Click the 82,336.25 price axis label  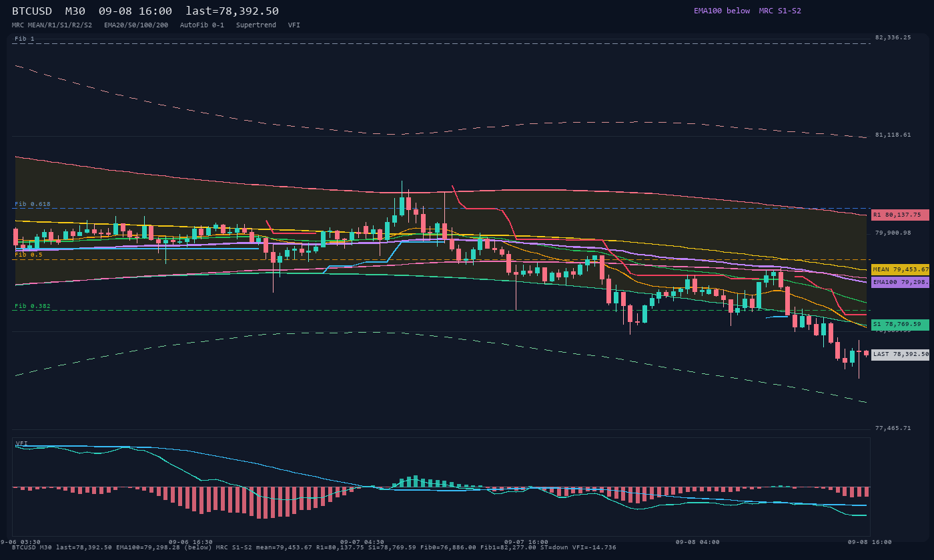893,37
